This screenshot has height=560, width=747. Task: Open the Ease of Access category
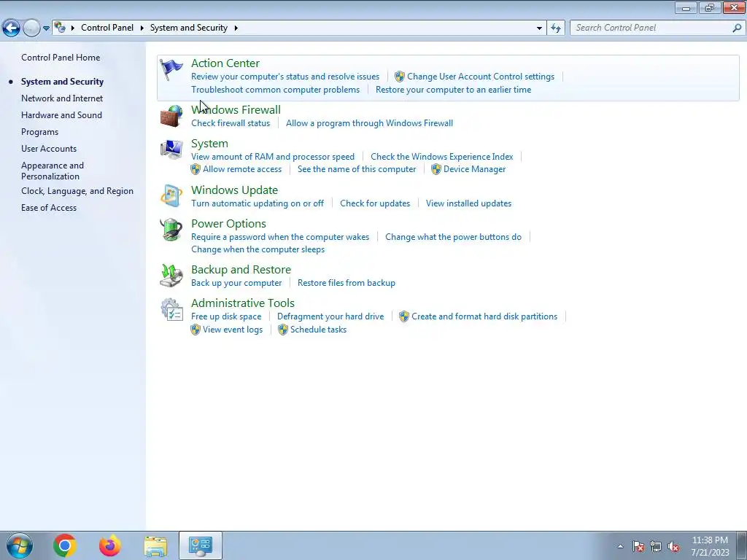(49, 208)
